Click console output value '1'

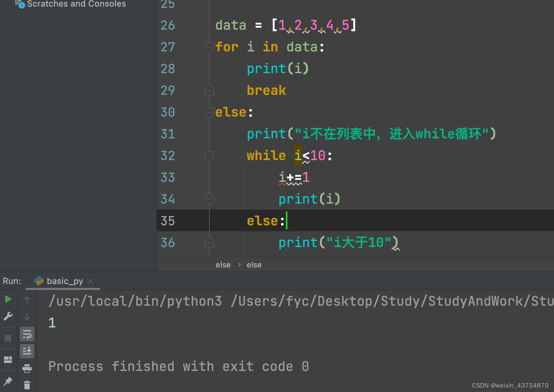pos(52,322)
